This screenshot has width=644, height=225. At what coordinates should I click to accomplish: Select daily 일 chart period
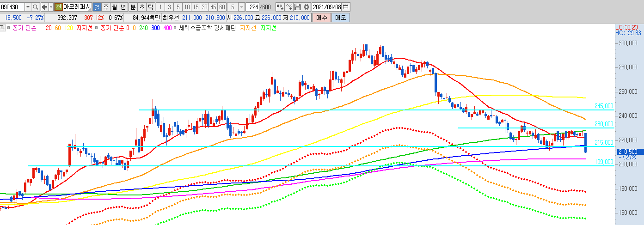coord(97,7)
